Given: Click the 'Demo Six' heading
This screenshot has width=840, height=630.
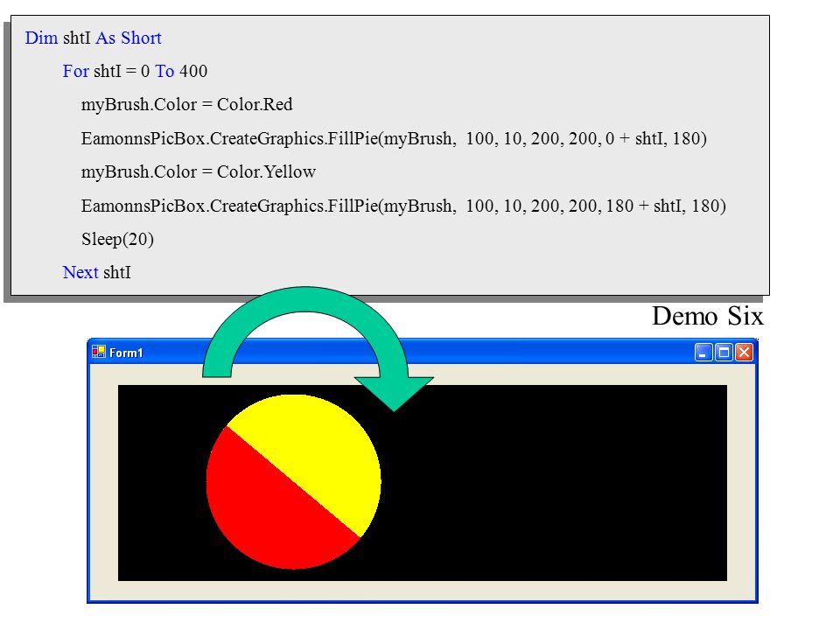Looking at the screenshot, I should click(x=708, y=316).
